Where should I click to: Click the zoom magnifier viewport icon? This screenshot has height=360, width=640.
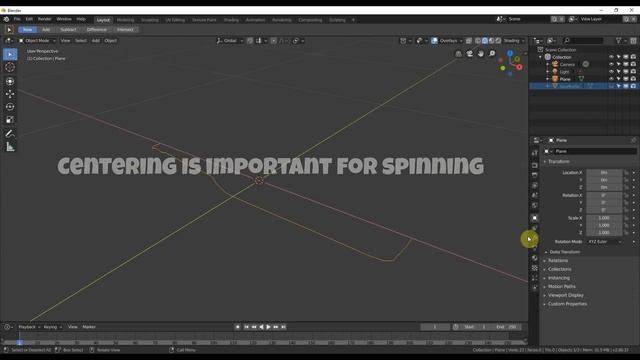(492, 53)
